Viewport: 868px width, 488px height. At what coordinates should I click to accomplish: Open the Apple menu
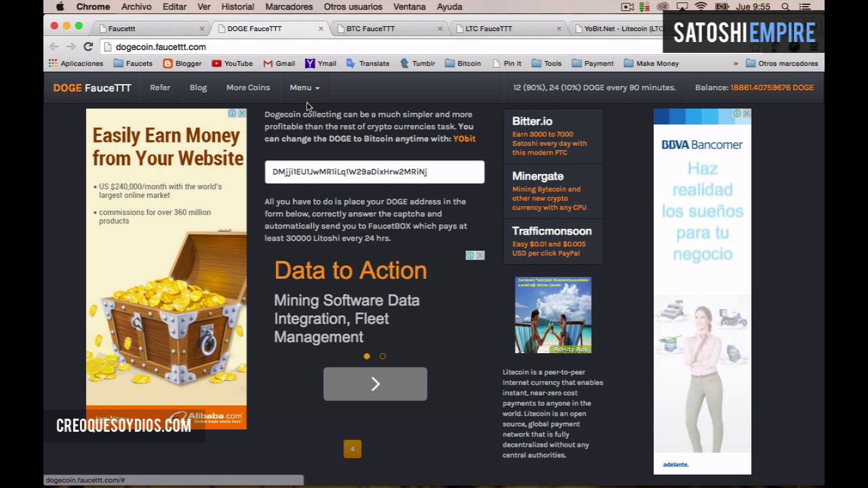pyautogui.click(x=60, y=7)
